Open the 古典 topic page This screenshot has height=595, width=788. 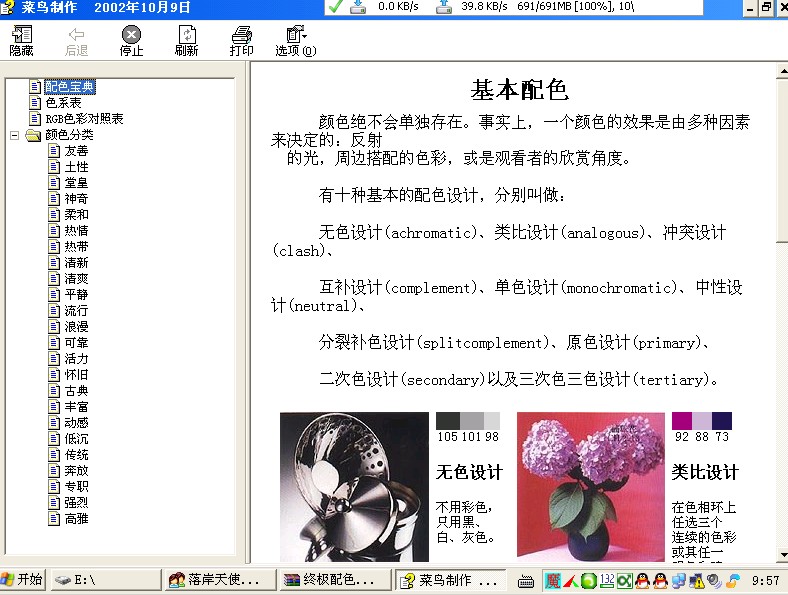point(76,391)
